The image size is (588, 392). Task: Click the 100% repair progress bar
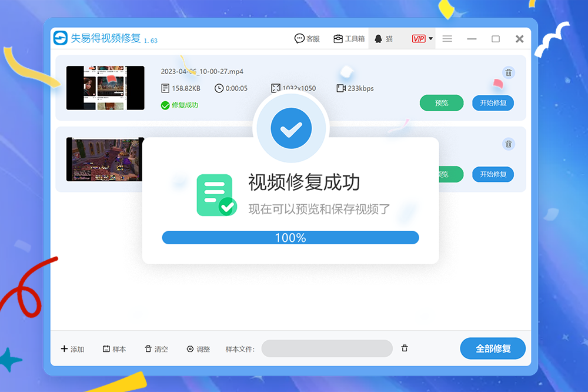[x=290, y=238]
